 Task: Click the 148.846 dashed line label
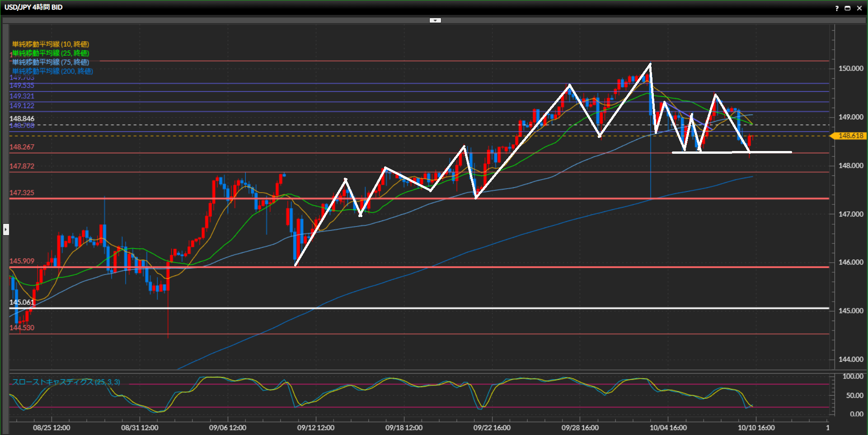(x=22, y=118)
